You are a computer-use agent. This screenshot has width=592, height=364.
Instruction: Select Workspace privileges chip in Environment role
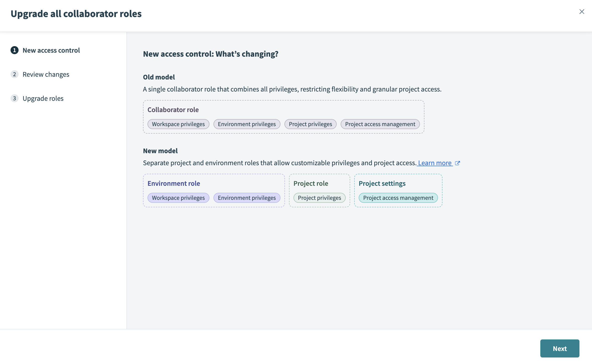(x=178, y=198)
